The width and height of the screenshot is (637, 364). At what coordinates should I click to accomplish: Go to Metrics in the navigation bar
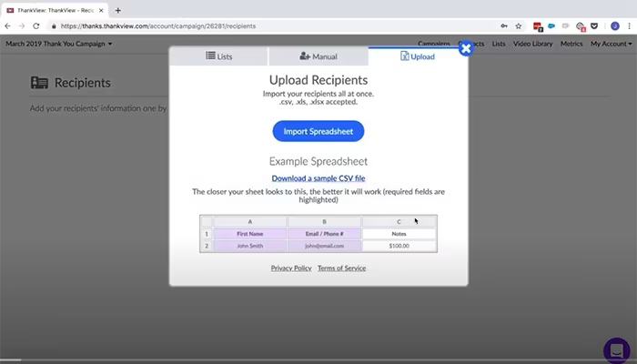click(x=571, y=44)
